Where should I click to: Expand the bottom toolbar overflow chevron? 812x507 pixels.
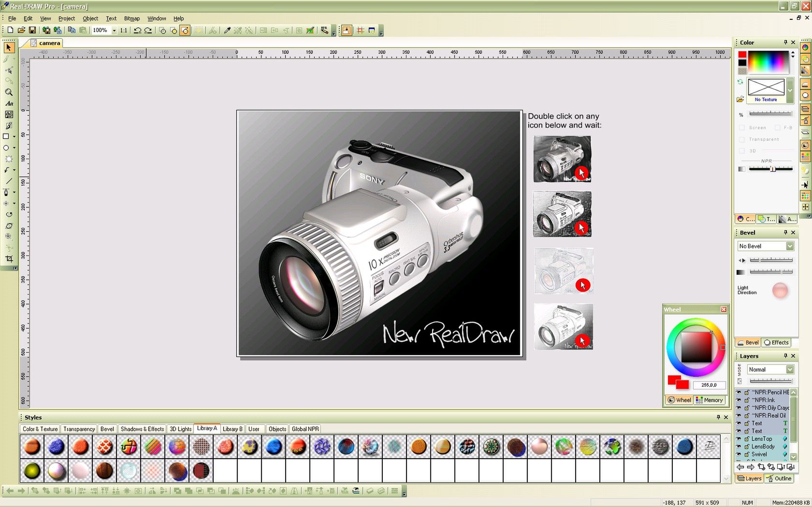click(404, 492)
